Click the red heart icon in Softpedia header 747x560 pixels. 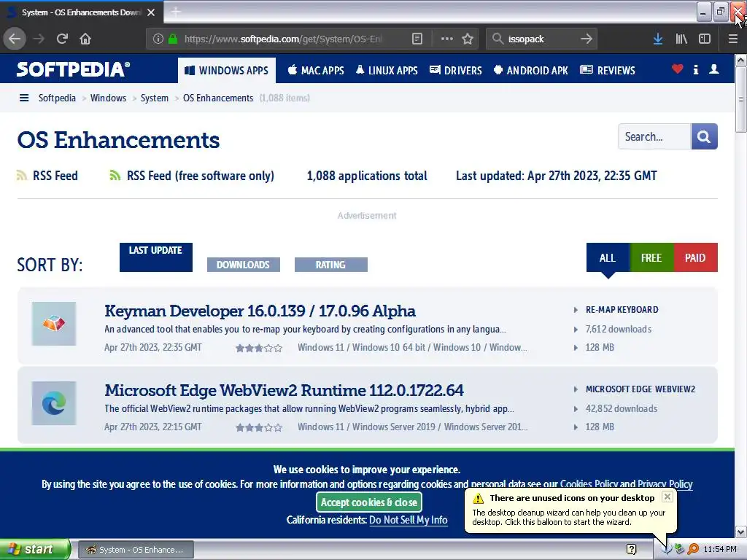click(678, 69)
